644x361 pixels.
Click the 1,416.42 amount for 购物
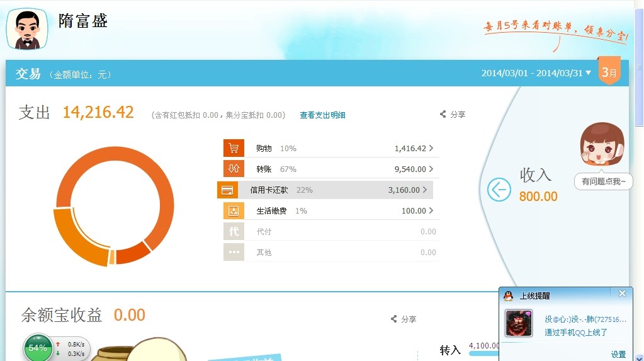(410, 149)
